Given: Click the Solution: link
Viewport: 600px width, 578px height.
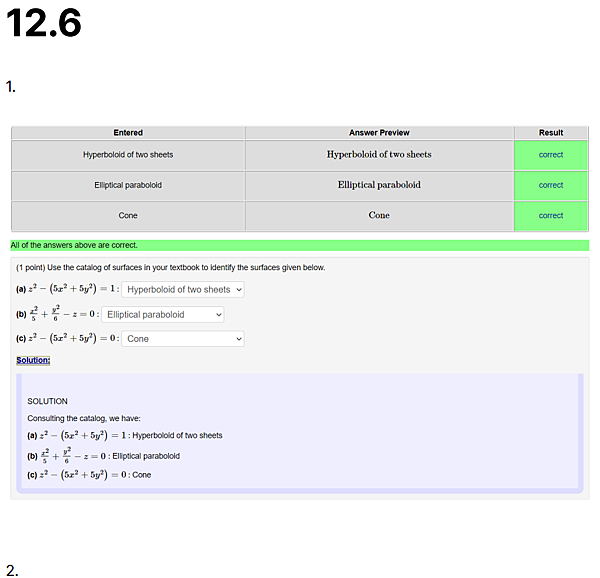Looking at the screenshot, I should click(33, 360).
